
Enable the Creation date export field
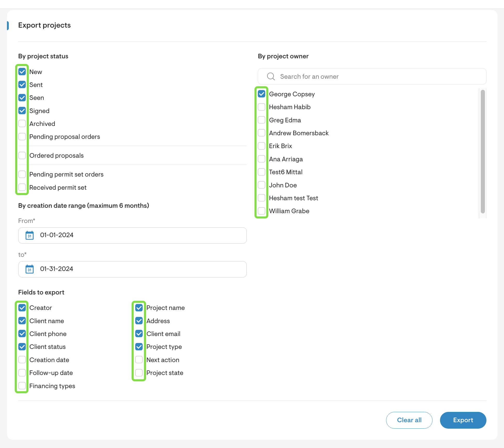point(22,359)
